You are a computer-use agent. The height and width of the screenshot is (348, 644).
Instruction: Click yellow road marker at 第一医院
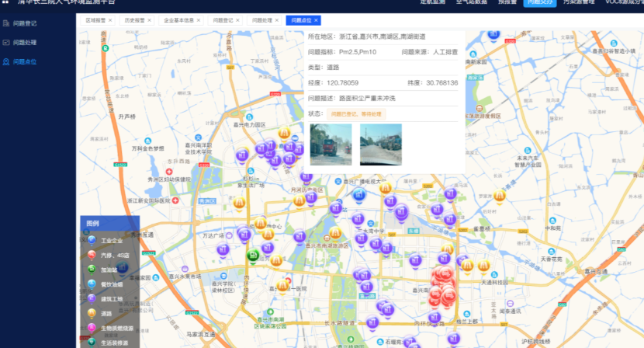282,286
